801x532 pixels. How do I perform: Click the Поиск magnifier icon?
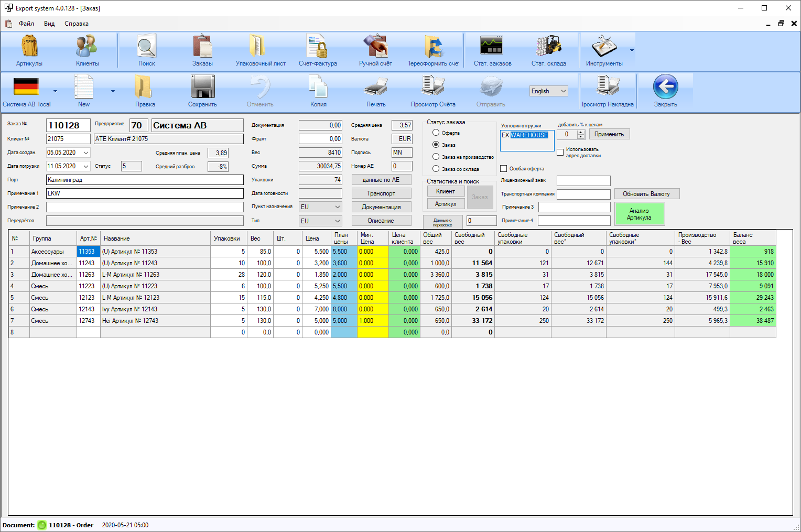coord(147,47)
